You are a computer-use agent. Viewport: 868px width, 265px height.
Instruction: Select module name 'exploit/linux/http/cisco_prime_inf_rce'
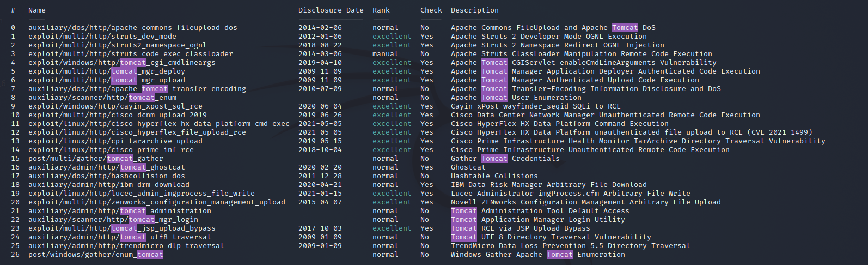[111, 150]
